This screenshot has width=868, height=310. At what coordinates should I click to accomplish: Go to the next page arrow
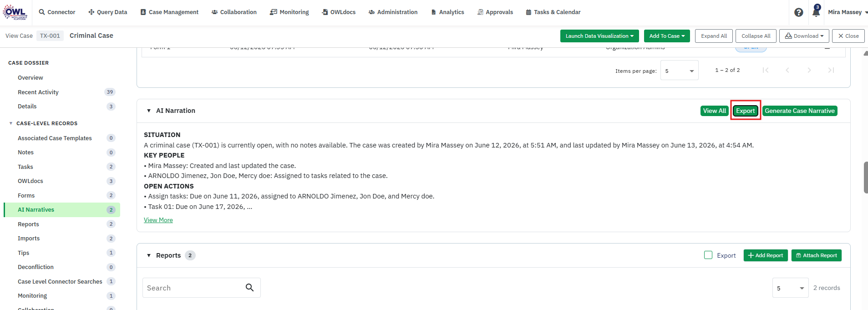coord(809,70)
